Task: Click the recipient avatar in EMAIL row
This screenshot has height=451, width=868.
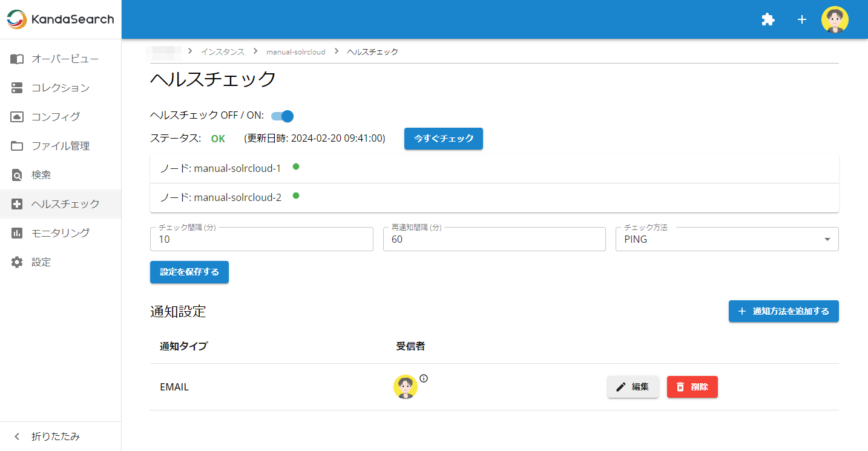Action: click(406, 387)
